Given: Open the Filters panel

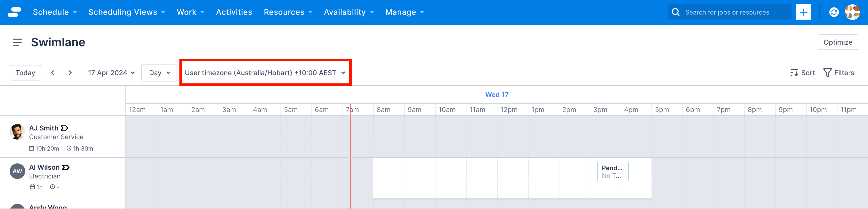Looking at the screenshot, I should pyautogui.click(x=838, y=73).
